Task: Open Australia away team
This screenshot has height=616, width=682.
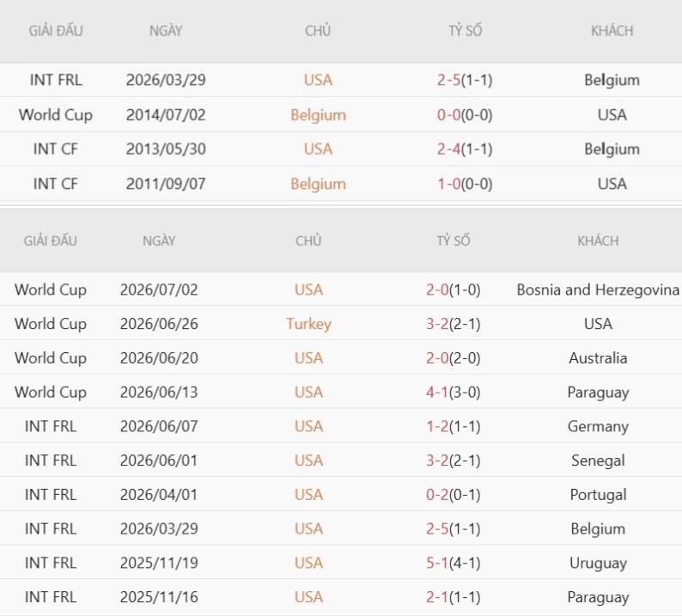Action: [x=598, y=358]
